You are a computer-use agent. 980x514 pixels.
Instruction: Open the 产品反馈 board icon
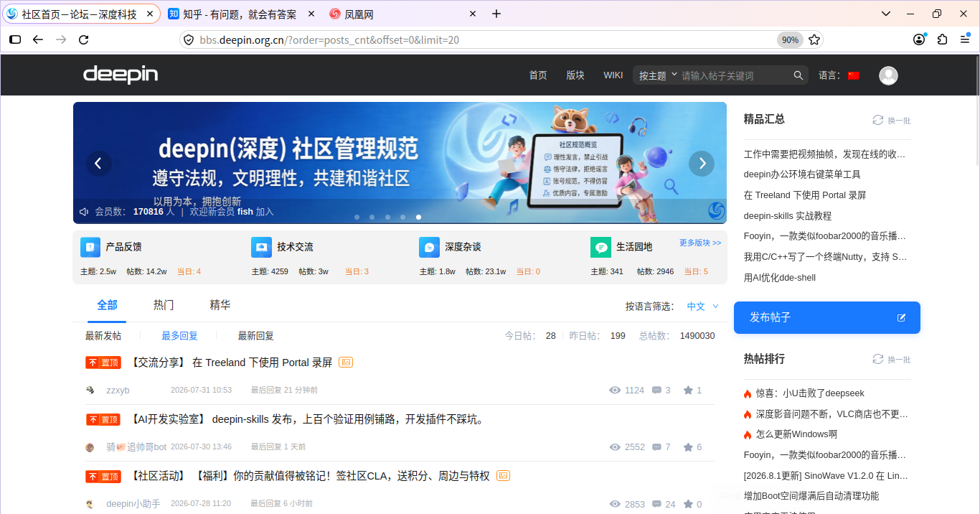coord(90,247)
